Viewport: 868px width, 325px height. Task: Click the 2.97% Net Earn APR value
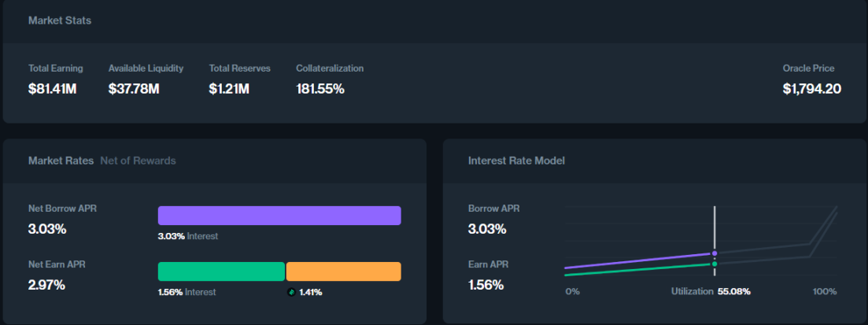pos(46,284)
